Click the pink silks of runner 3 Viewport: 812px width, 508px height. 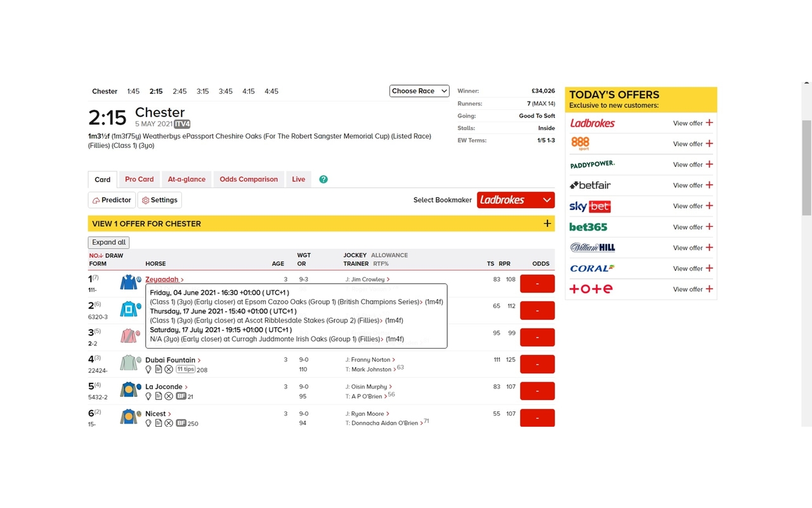129,336
